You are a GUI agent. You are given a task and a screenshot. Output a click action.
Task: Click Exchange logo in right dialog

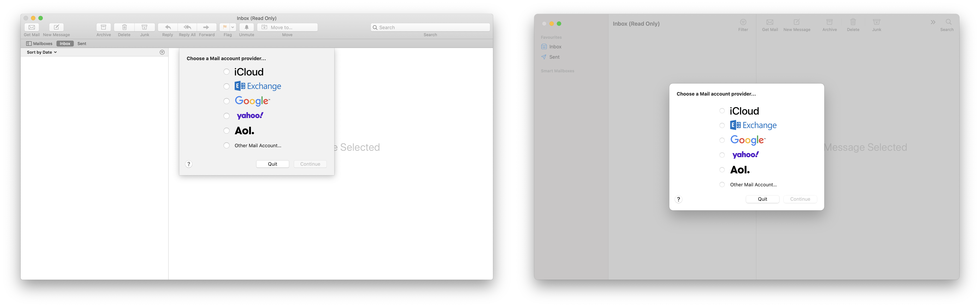point(753,125)
